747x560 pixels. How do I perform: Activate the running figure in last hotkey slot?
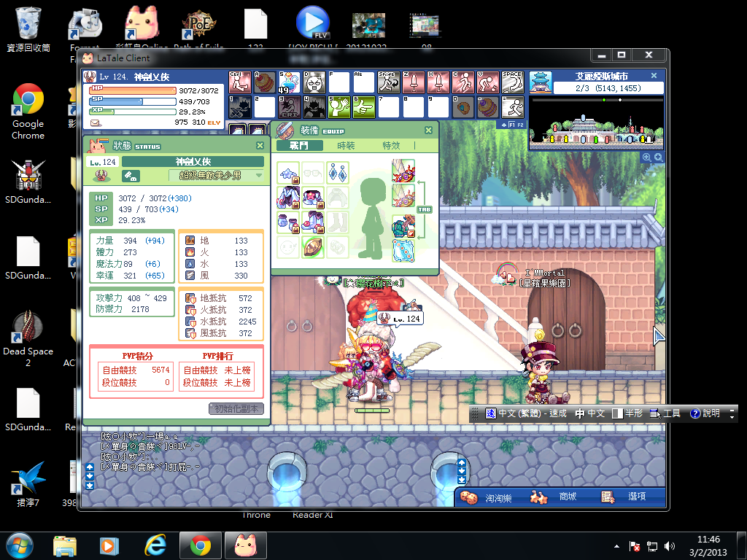click(513, 107)
